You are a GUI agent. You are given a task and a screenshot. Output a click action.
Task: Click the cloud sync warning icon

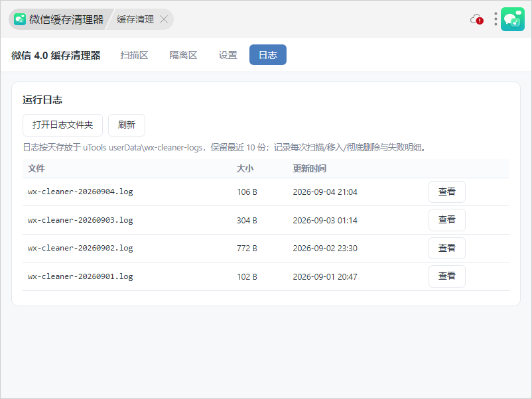pyautogui.click(x=477, y=19)
